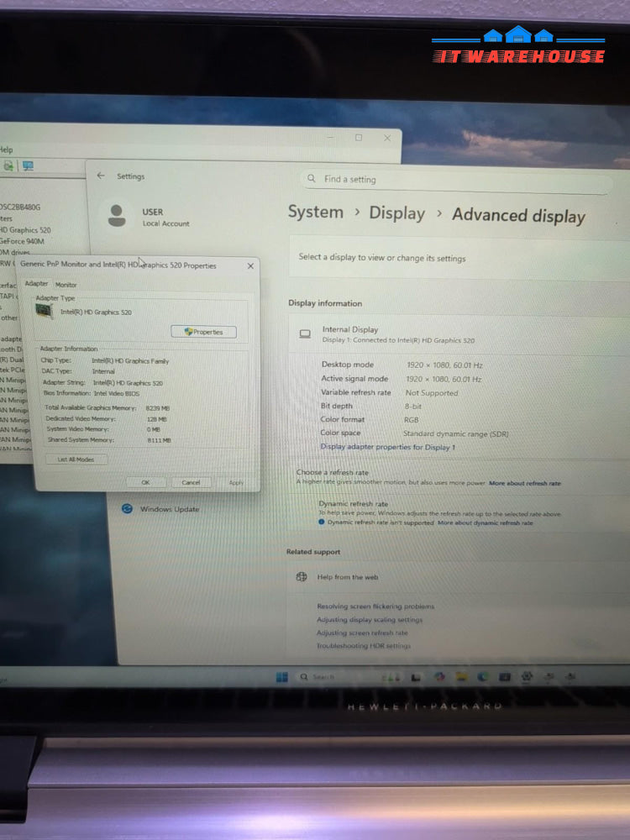The height and width of the screenshot is (840, 630).
Task: Open the More about refresh rate link
Action: (525, 483)
